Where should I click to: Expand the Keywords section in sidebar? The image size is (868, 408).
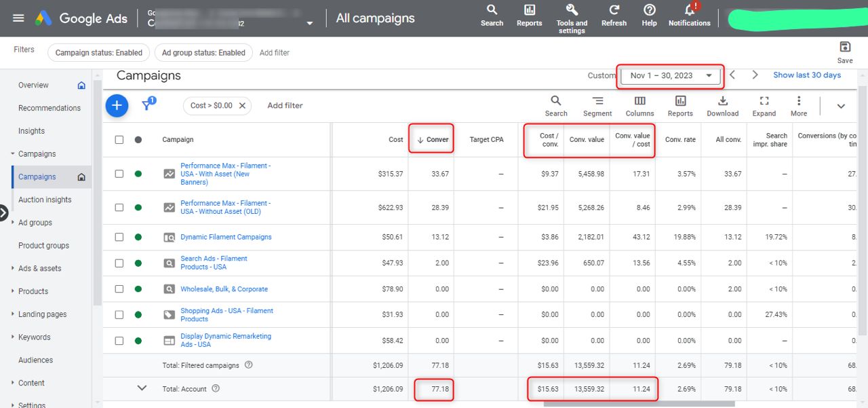(13, 337)
